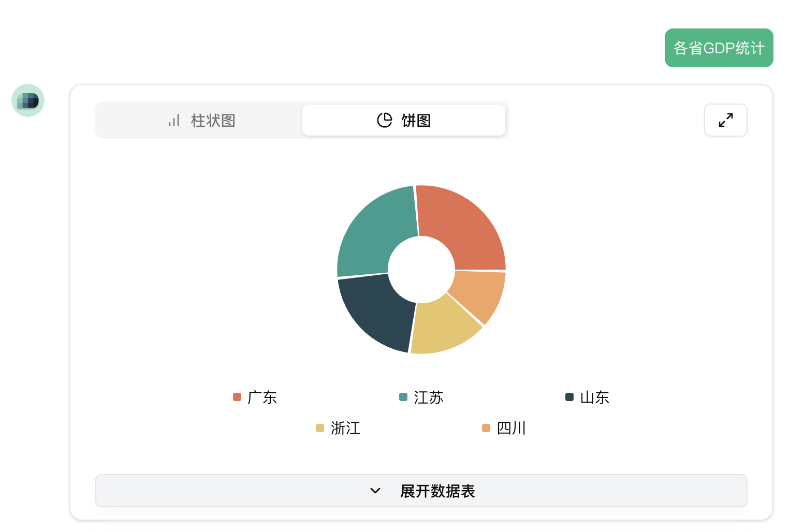This screenshot has height=532, width=789.
Task: Click the chevron beside 展开数据表
Action: 375,491
